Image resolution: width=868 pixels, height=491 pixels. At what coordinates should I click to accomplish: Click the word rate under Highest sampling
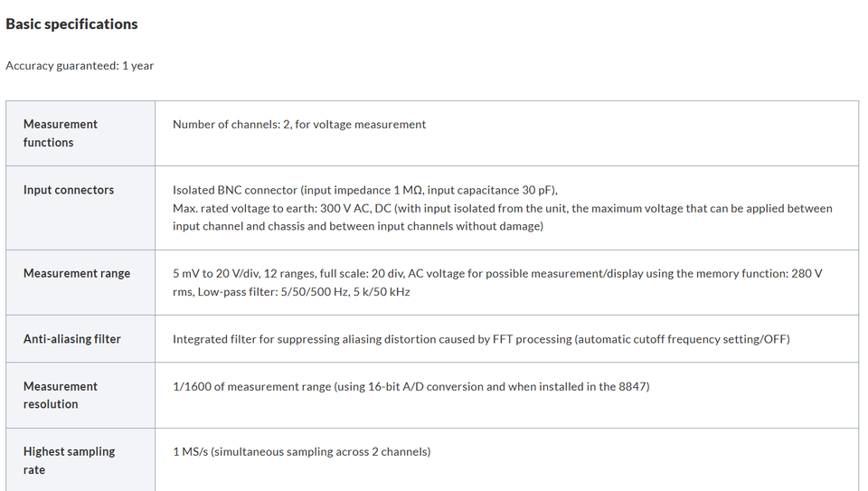(x=33, y=470)
